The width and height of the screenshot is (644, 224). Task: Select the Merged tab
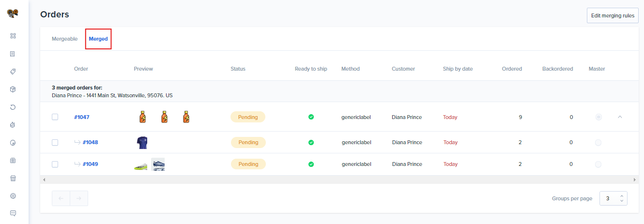[x=98, y=39]
